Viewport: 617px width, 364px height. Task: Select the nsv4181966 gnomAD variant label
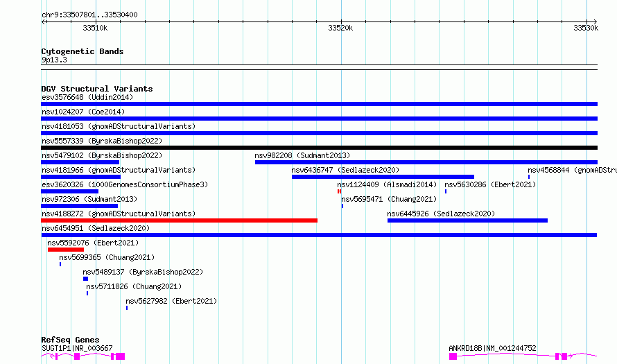119,170
